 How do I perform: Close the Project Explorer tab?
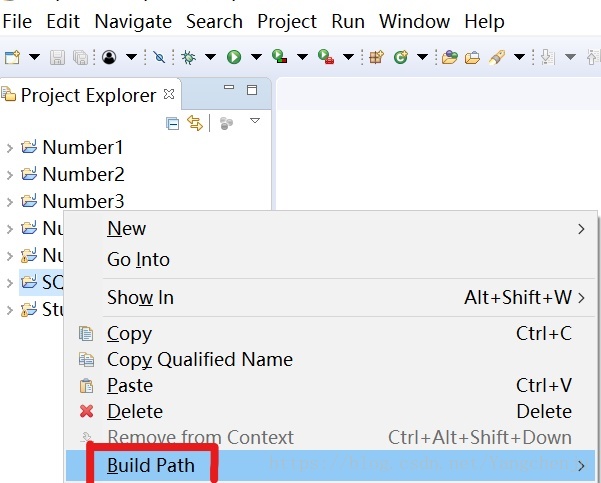(168, 95)
